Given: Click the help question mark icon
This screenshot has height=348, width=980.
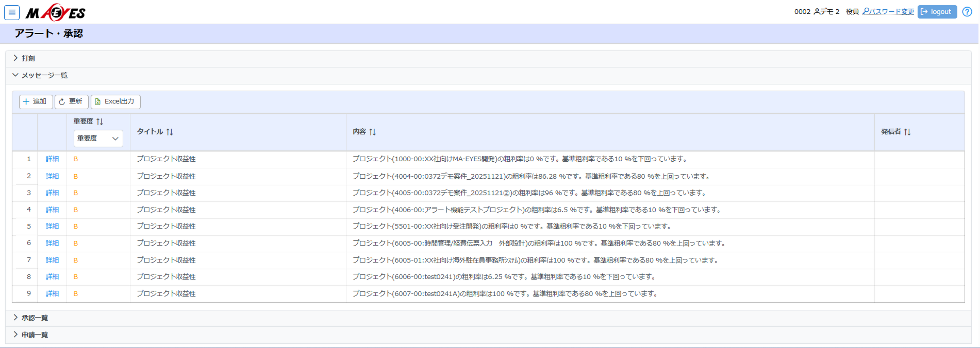Looking at the screenshot, I should click(967, 12).
